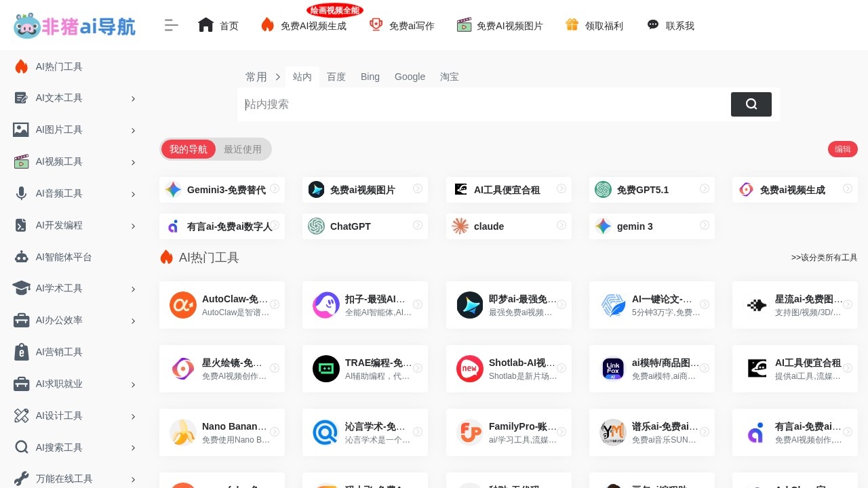Image resolution: width=868 pixels, height=488 pixels.
Task: Toggle the sidebar with hamburger icon
Action: 172,24
